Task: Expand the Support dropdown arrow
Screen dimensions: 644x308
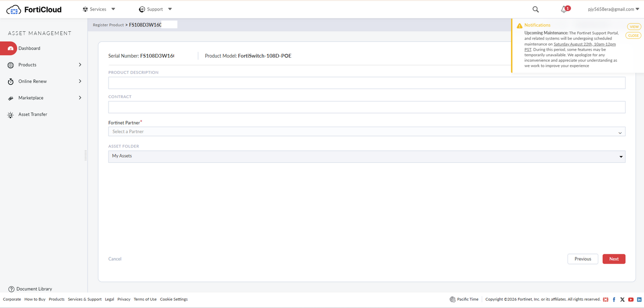Action: click(170, 9)
